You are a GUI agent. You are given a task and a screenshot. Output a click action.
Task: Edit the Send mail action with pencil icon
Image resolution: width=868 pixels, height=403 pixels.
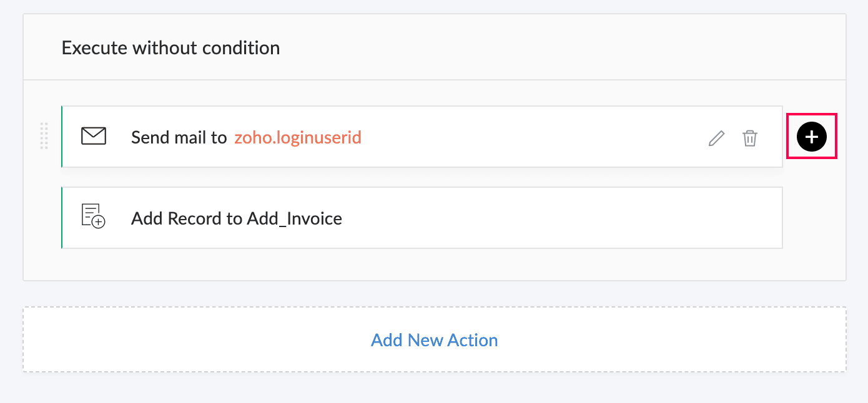(x=717, y=138)
